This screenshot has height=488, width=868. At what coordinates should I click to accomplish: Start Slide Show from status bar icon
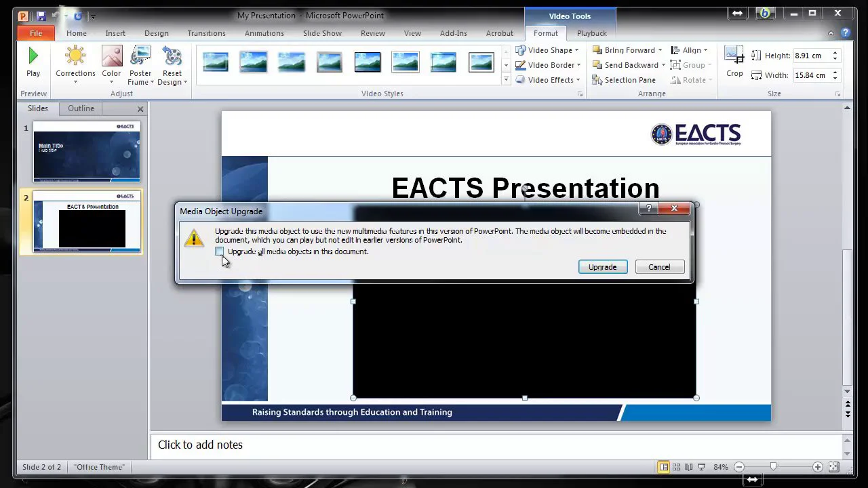(x=701, y=467)
